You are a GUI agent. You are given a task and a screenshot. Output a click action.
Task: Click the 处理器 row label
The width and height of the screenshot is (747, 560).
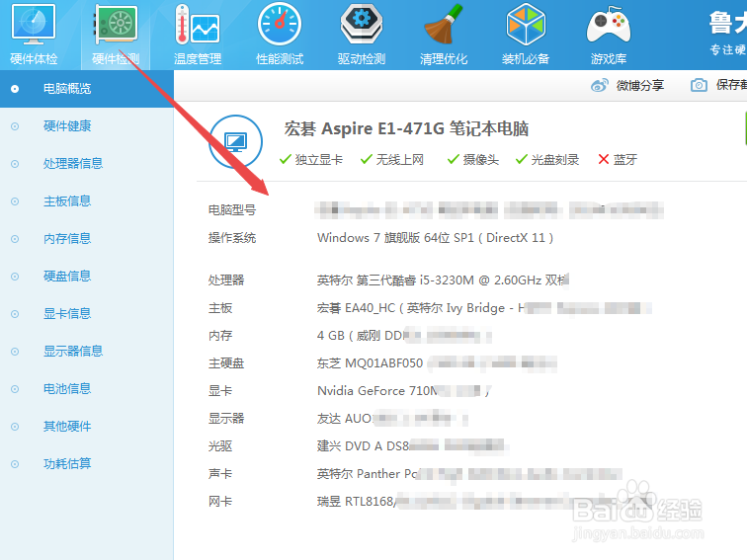[226, 280]
